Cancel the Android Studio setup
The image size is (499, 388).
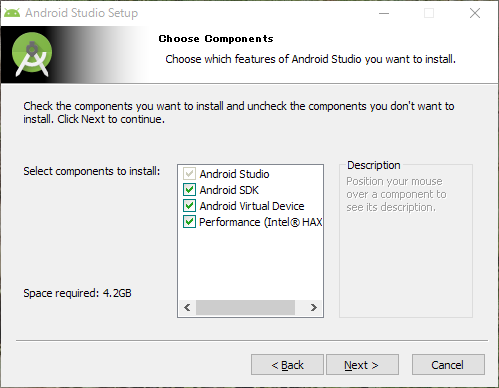[448, 365]
